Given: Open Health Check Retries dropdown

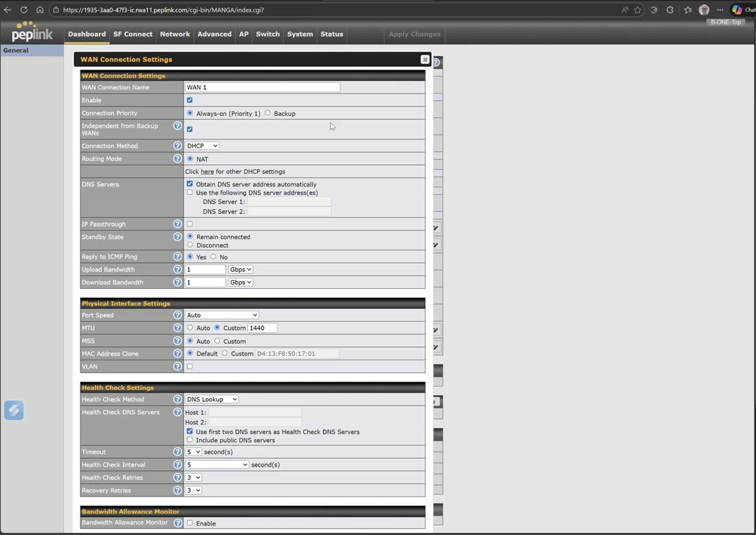Looking at the screenshot, I should coord(193,478).
